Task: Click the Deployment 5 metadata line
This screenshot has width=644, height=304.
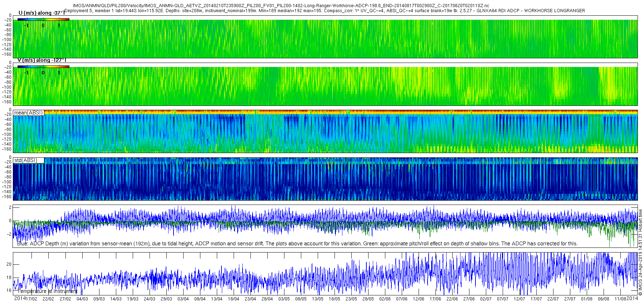Action: 325,11
